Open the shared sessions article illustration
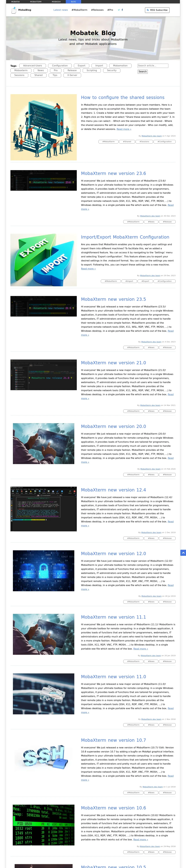Screen dimensions: 186x868 44,127
